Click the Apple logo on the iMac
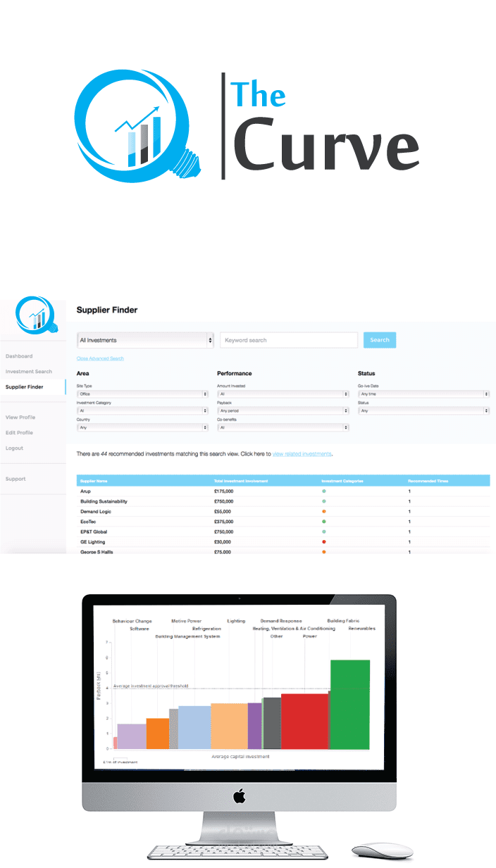Screen dimensions: 496x868 click(x=239, y=796)
